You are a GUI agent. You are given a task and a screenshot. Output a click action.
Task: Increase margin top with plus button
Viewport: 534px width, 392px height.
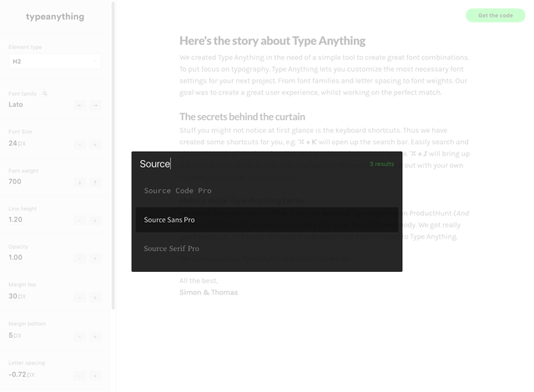[95, 298]
